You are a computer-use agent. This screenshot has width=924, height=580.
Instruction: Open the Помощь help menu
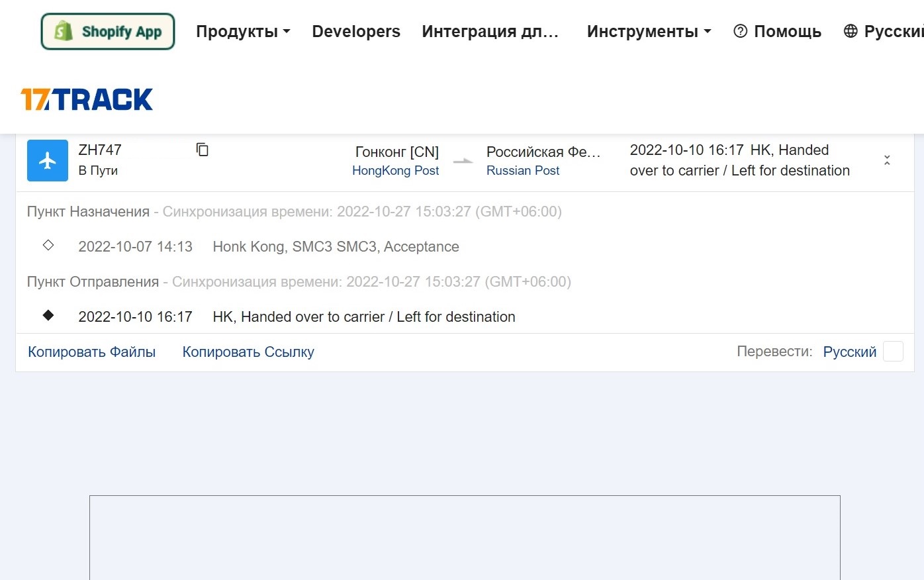click(777, 31)
